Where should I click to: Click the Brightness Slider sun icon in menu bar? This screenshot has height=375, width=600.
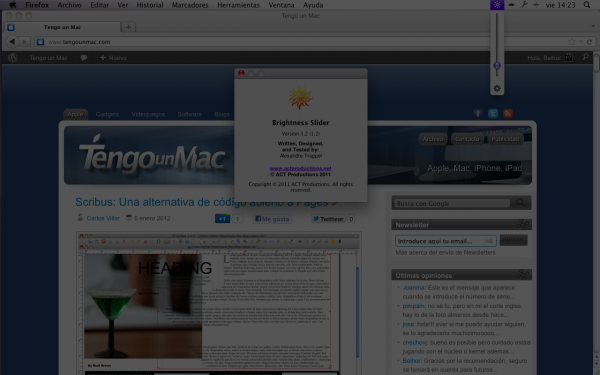point(497,5)
